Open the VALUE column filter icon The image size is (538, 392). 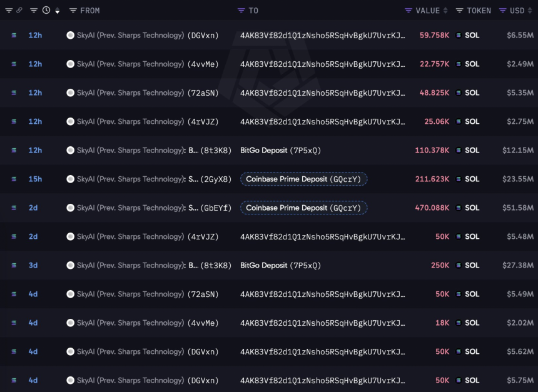409,11
